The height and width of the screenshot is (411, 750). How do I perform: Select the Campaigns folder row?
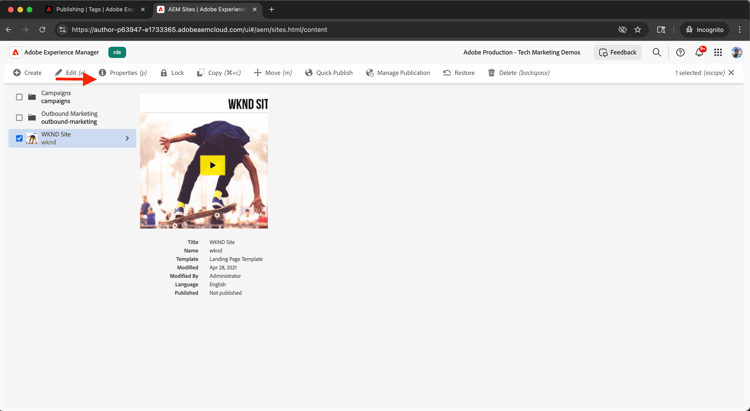click(72, 97)
